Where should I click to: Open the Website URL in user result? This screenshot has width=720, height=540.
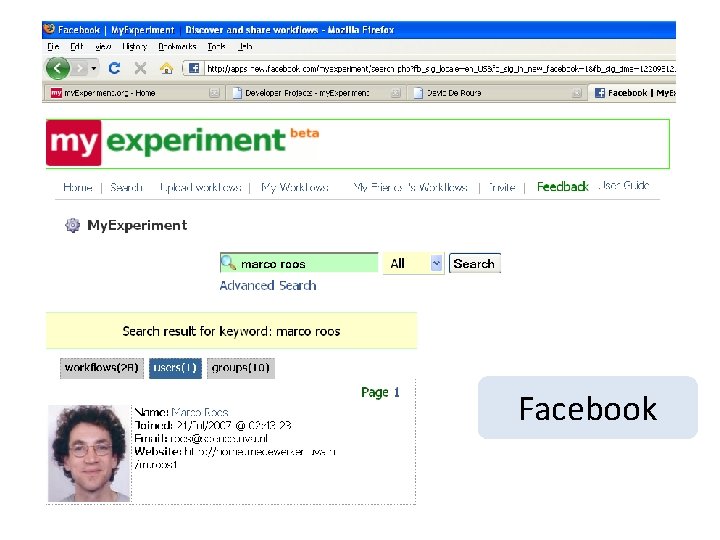coord(235,458)
